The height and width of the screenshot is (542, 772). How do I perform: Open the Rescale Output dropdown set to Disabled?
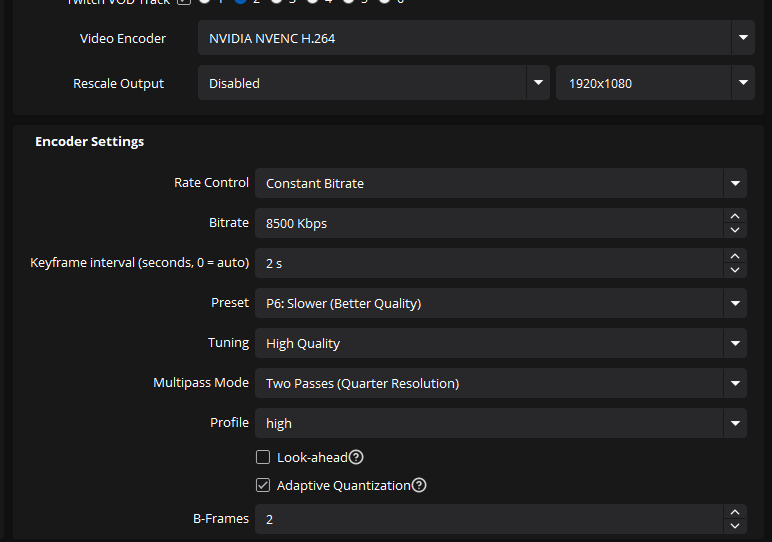tap(374, 83)
